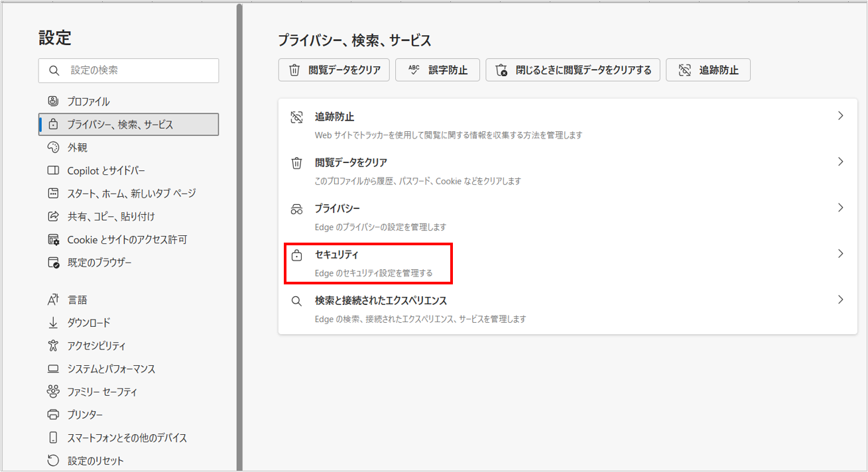Open the 閲覧データをクリア row title in list
This screenshot has height=472, width=868.
[351, 162]
